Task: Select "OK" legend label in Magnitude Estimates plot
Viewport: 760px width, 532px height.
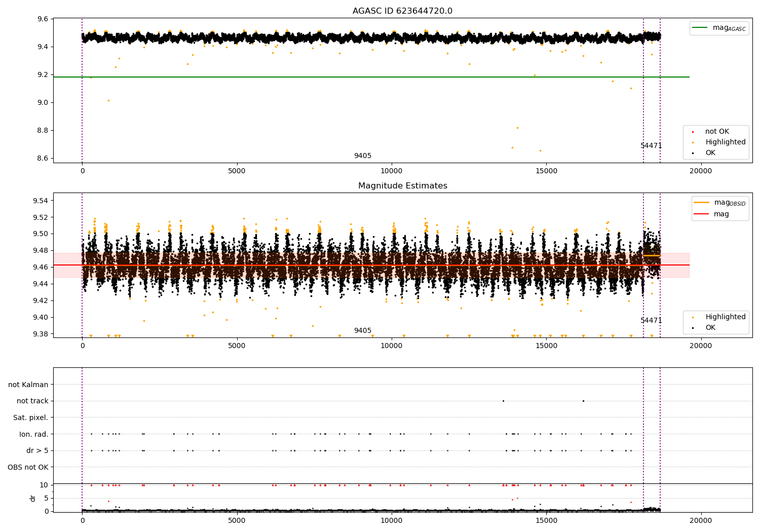Action: [x=710, y=328]
